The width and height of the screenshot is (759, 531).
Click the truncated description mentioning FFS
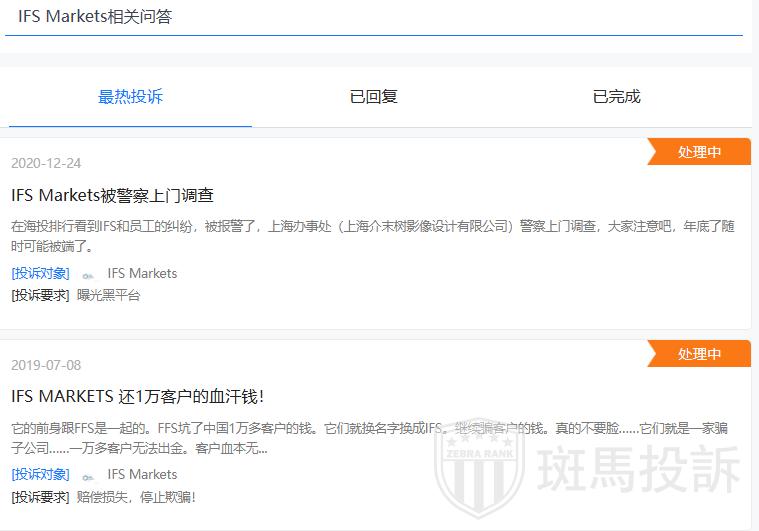tap(373, 438)
